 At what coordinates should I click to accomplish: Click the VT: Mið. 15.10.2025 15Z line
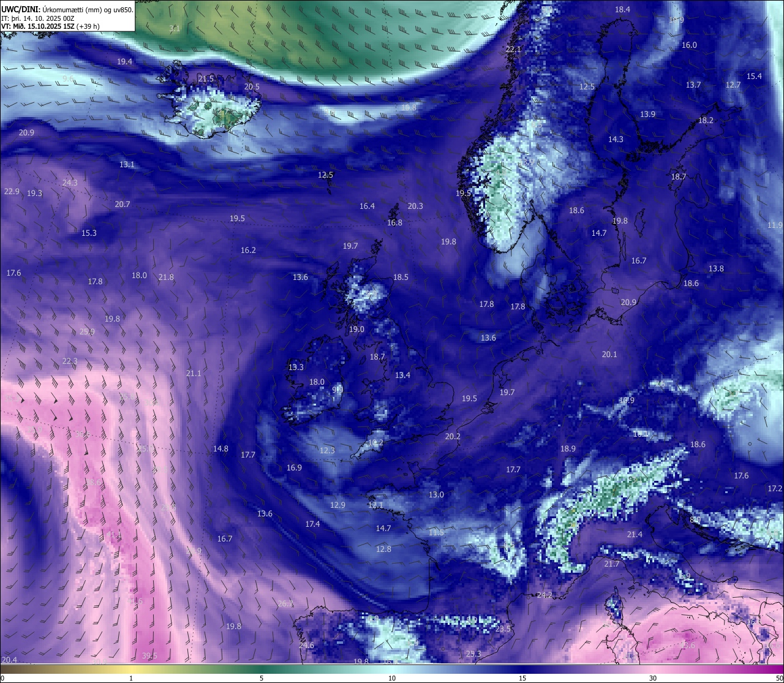click(x=50, y=26)
